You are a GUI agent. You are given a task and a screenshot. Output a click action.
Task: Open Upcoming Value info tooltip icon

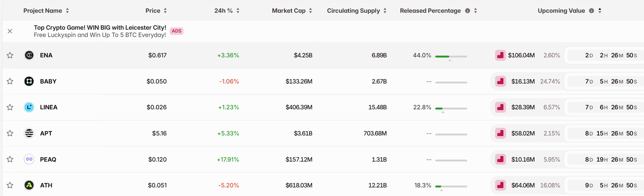coord(591,11)
